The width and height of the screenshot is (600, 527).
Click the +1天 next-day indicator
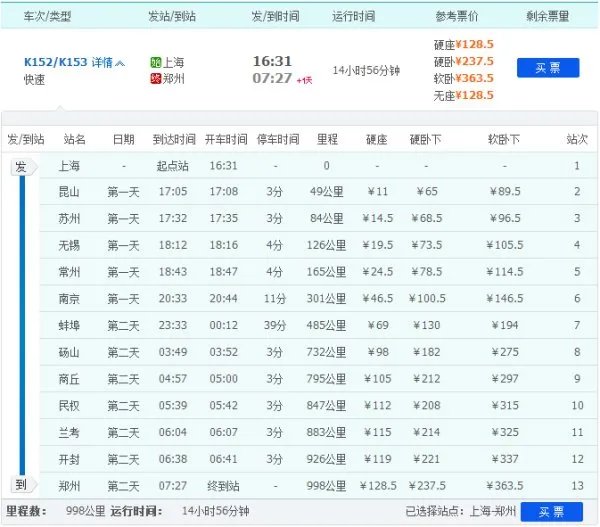[305, 80]
